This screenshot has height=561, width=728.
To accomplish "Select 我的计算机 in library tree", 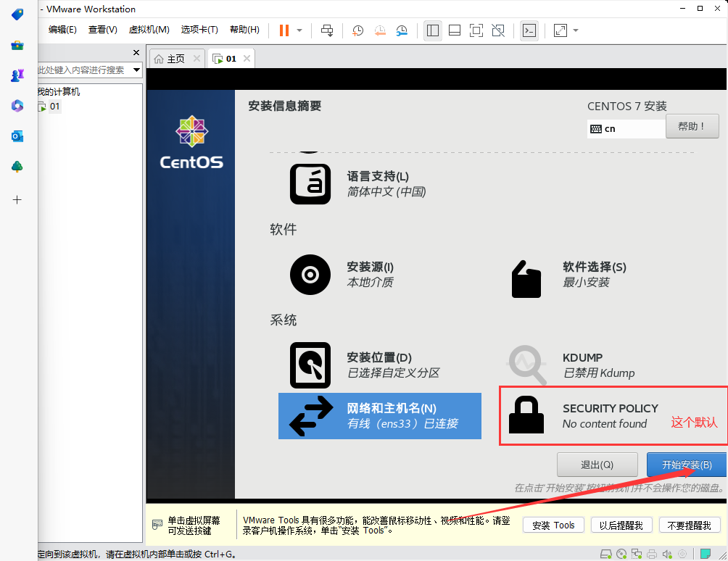I will click(59, 92).
